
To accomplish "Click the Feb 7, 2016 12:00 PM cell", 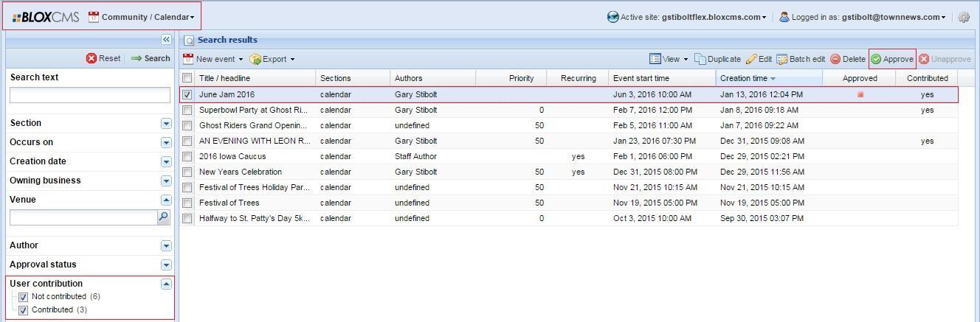I will click(x=652, y=110).
